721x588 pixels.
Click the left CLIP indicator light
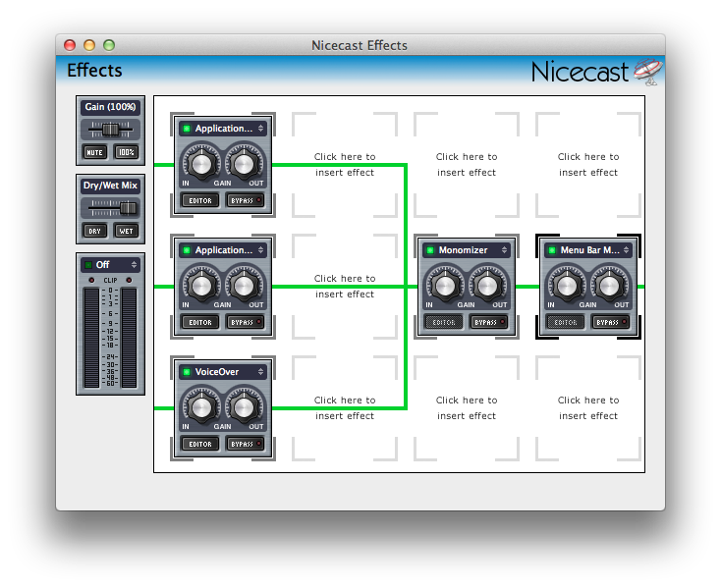pyautogui.click(x=91, y=280)
